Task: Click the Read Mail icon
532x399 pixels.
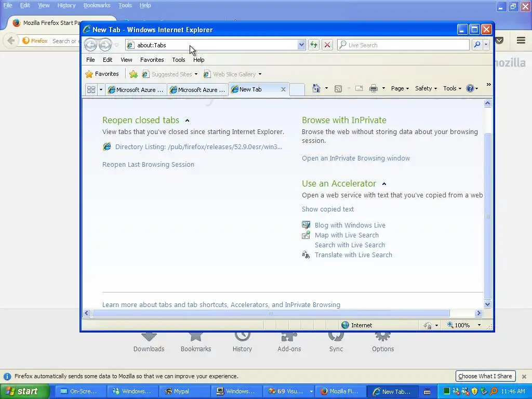Action: (x=359, y=88)
